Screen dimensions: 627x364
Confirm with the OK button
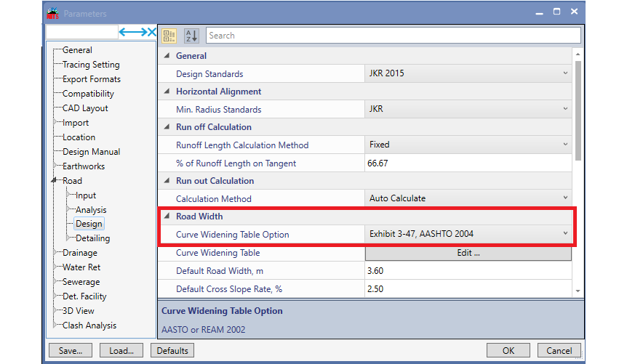[x=508, y=350]
